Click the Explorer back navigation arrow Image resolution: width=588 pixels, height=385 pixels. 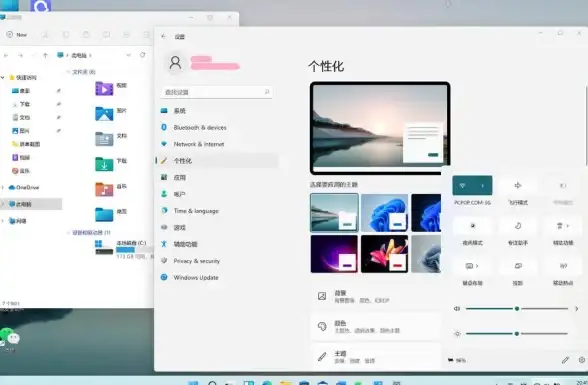[x=6, y=55]
